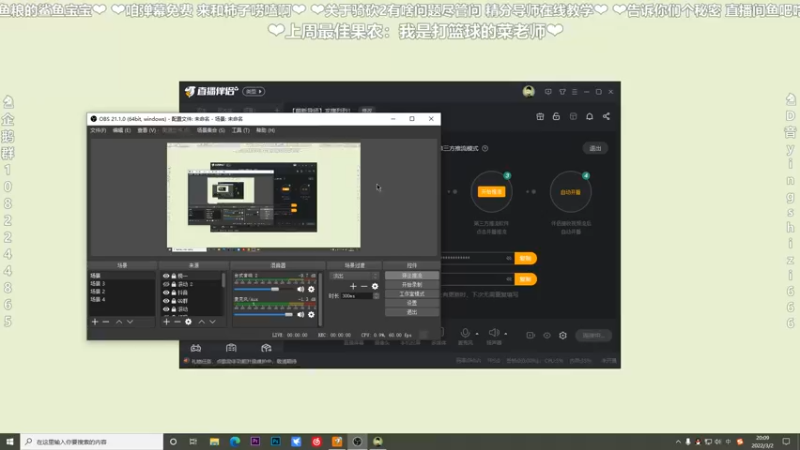The width and height of the screenshot is (800, 450).
Task: Open notifications bell in 直播伴侣
Action: [x=589, y=116]
